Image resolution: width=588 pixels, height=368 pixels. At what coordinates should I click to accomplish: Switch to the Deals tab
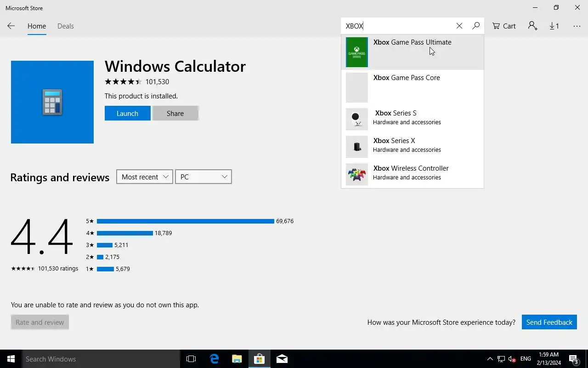[x=66, y=26]
